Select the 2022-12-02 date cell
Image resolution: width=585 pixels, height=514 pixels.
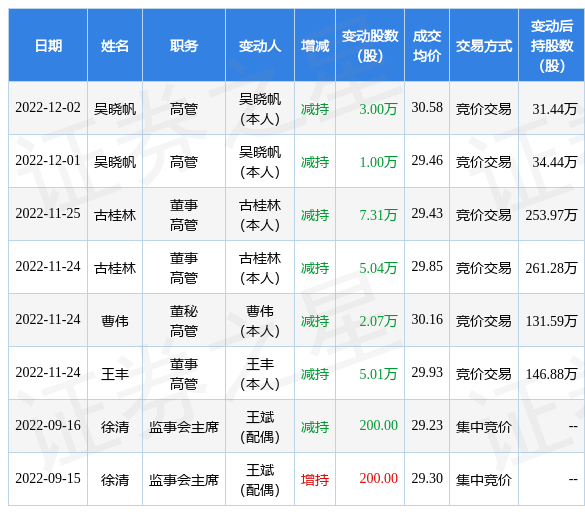click(48, 108)
